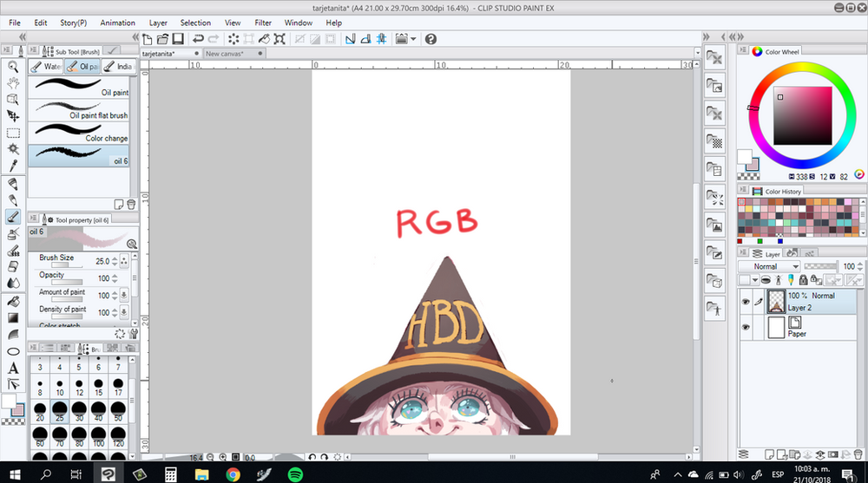The width and height of the screenshot is (868, 483).
Task: Open the Animation menu
Action: [x=117, y=23]
